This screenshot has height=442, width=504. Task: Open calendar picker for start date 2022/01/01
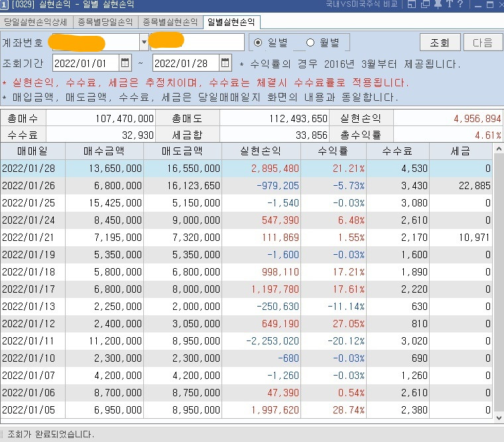(125, 63)
